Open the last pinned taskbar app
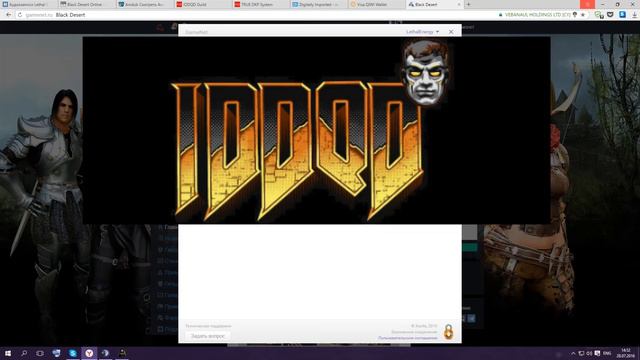640x360 pixels. (x=122, y=353)
